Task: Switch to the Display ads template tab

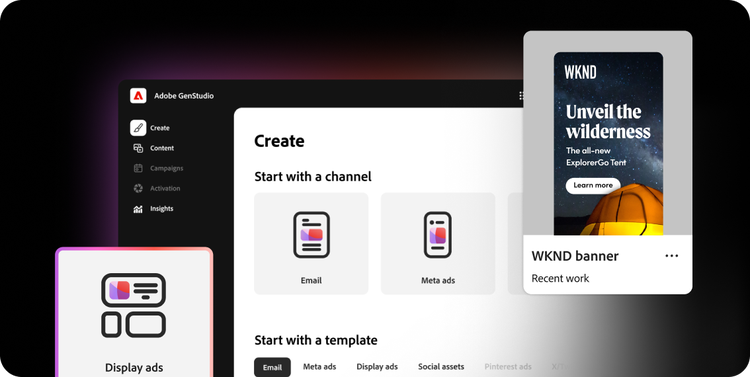Action: tap(377, 367)
